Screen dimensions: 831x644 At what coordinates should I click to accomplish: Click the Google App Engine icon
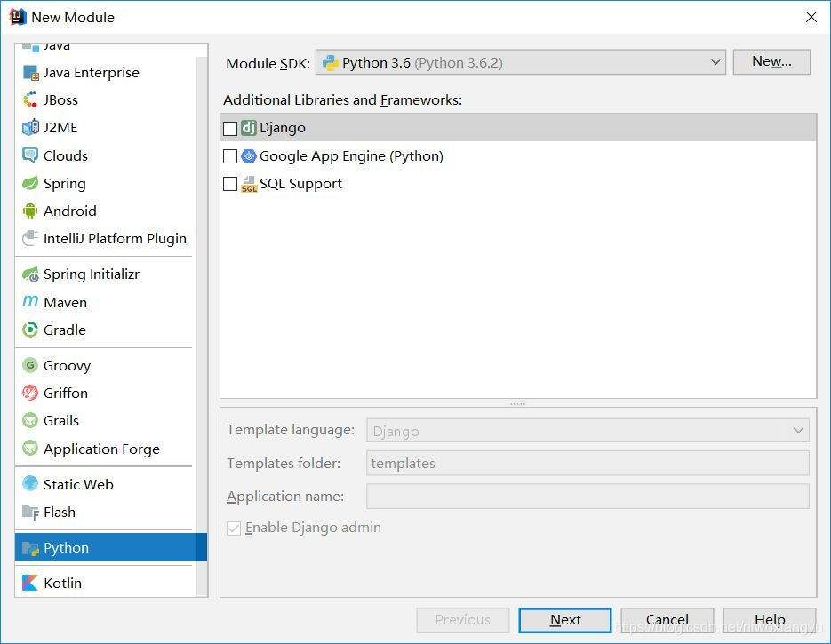[x=249, y=155]
